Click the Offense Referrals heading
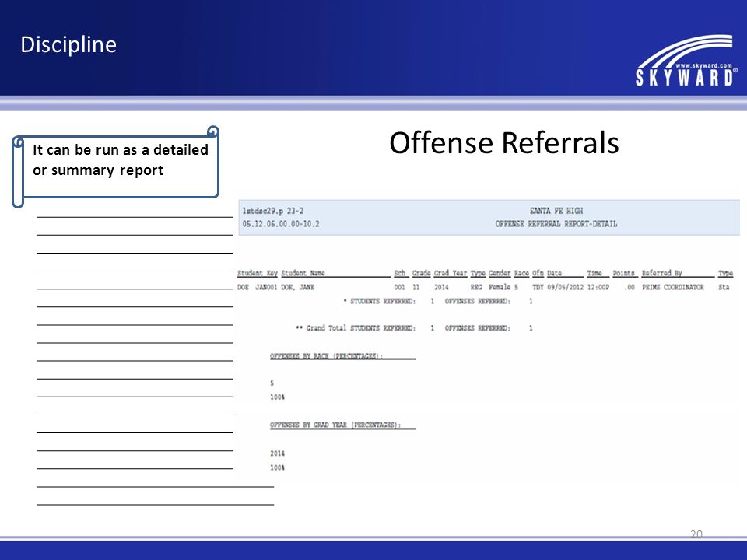Image resolution: width=747 pixels, height=560 pixels. [504, 142]
